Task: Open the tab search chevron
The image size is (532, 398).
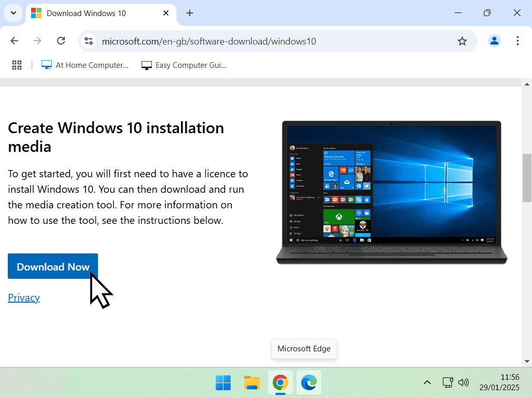Action: 13,13
